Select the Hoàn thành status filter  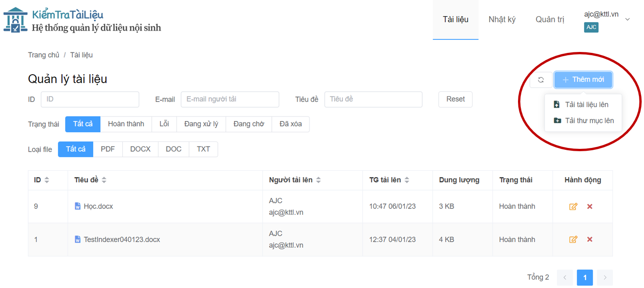coord(126,124)
